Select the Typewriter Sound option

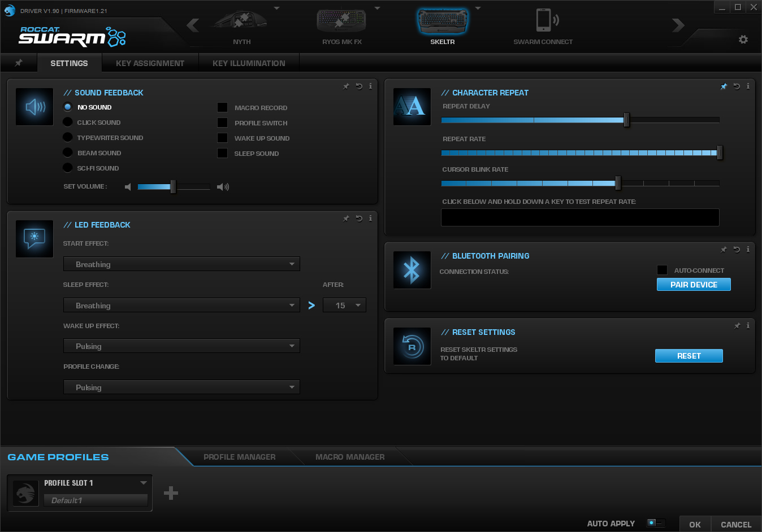pyautogui.click(x=68, y=137)
